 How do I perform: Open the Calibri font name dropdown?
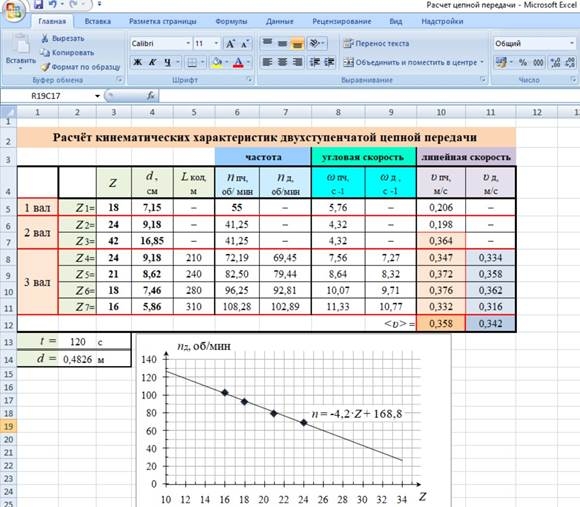(188, 44)
